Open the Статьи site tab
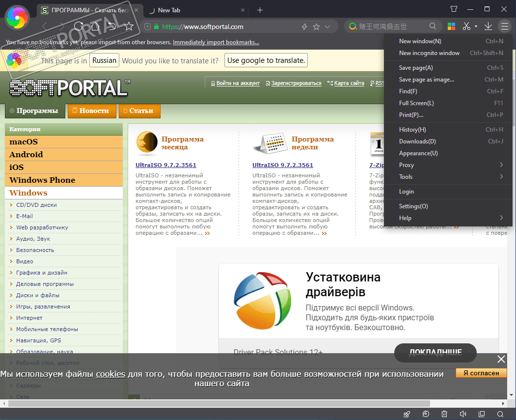Viewport: 516px width, 420px height. click(139, 111)
